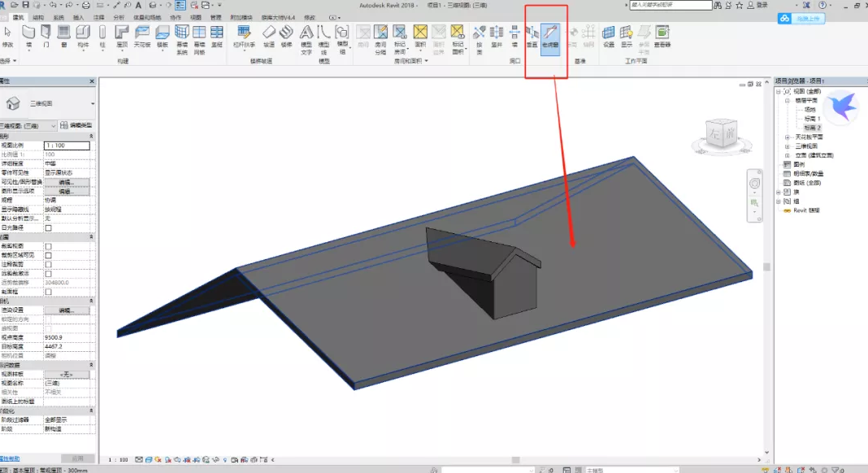Viewport: 868px width, 473px height.
Task: Collapse the Camera (相机) properties section
Action: pyautogui.click(x=91, y=301)
